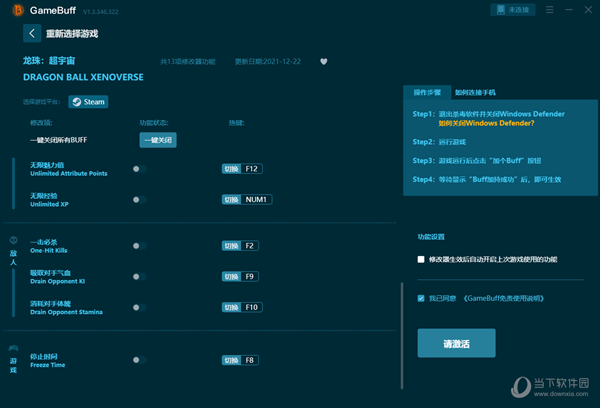The width and height of the screenshot is (600, 408).
Task: Switch to the operation steps tab
Action: (427, 92)
